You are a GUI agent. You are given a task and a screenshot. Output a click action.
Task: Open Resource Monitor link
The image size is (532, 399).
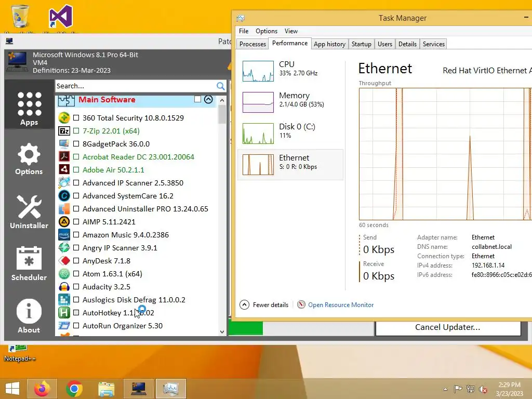point(341,304)
